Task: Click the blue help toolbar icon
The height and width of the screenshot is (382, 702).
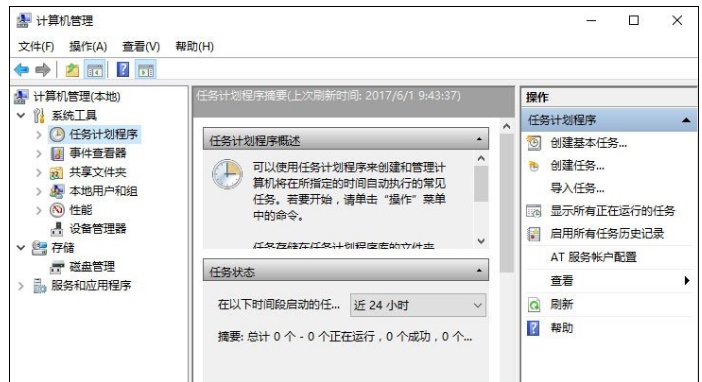Action: pyautogui.click(x=123, y=70)
